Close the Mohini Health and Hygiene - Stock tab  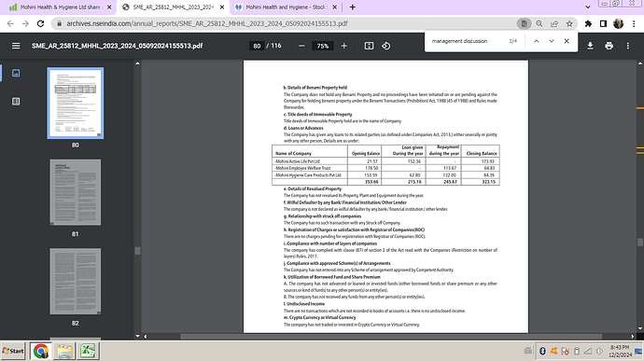335,7
